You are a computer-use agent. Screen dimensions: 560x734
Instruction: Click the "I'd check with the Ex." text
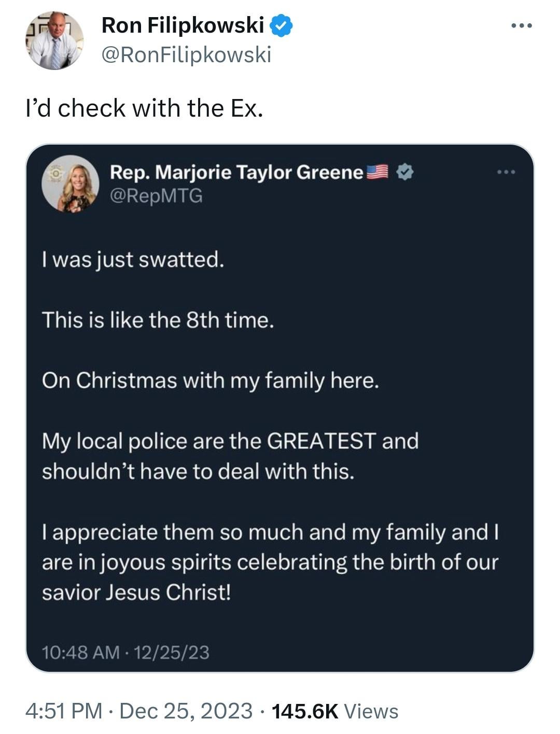coord(145,108)
